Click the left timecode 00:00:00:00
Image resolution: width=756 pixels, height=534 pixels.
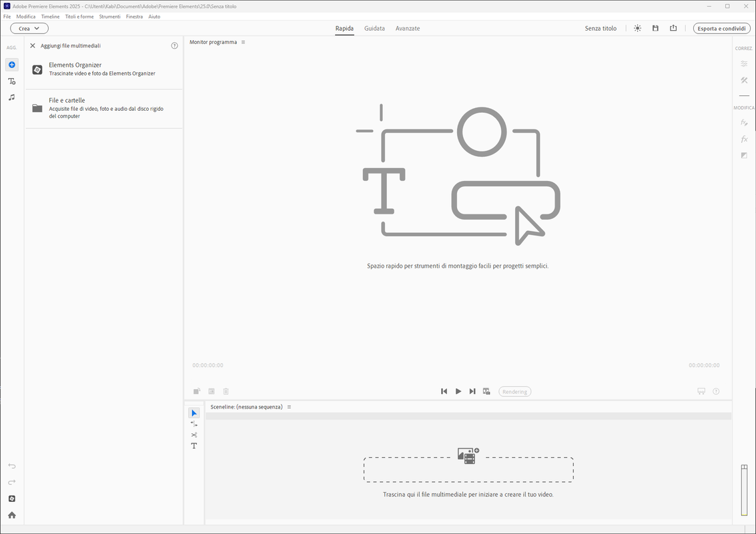click(x=208, y=366)
